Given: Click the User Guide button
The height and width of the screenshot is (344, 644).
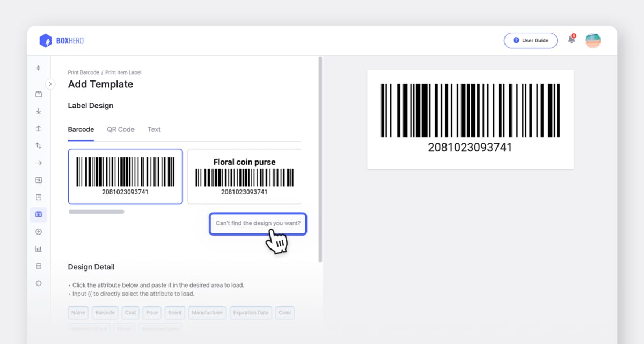Looking at the screenshot, I should (x=531, y=40).
